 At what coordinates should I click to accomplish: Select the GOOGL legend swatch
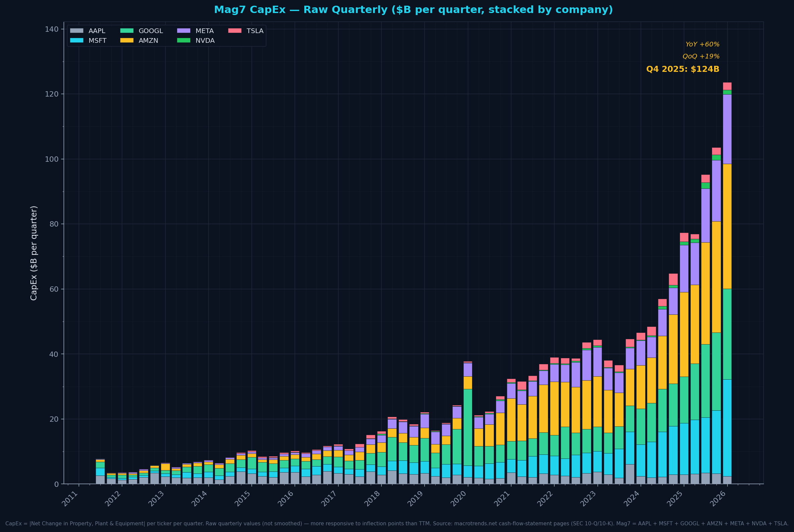coord(127,31)
